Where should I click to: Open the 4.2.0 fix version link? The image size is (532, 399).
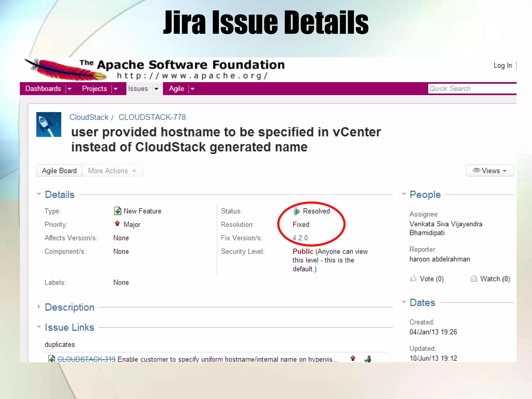pos(300,238)
